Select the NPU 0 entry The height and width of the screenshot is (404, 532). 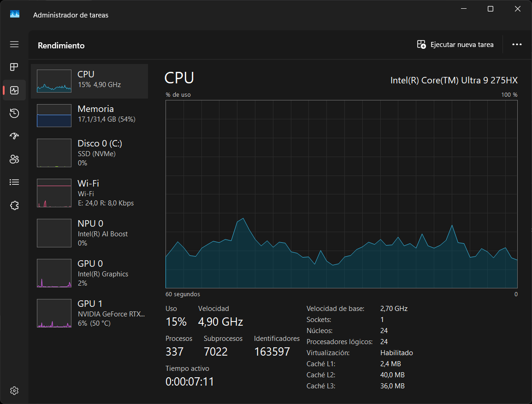pyautogui.click(x=89, y=233)
